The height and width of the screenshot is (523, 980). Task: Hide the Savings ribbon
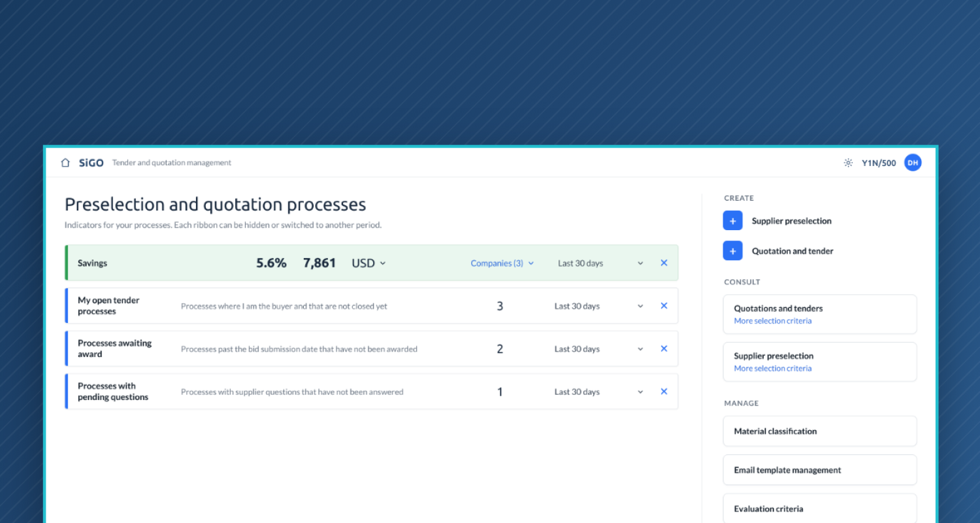pyautogui.click(x=664, y=263)
